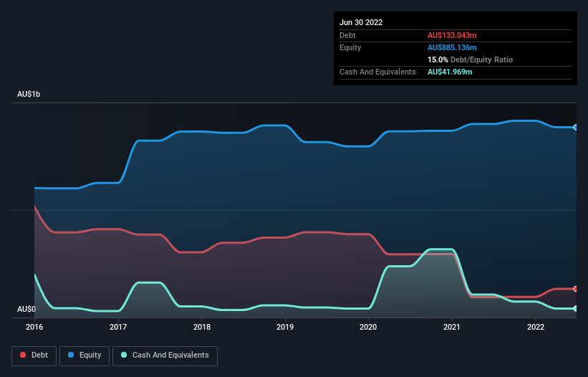Click the 2020 x-axis label

click(x=368, y=327)
